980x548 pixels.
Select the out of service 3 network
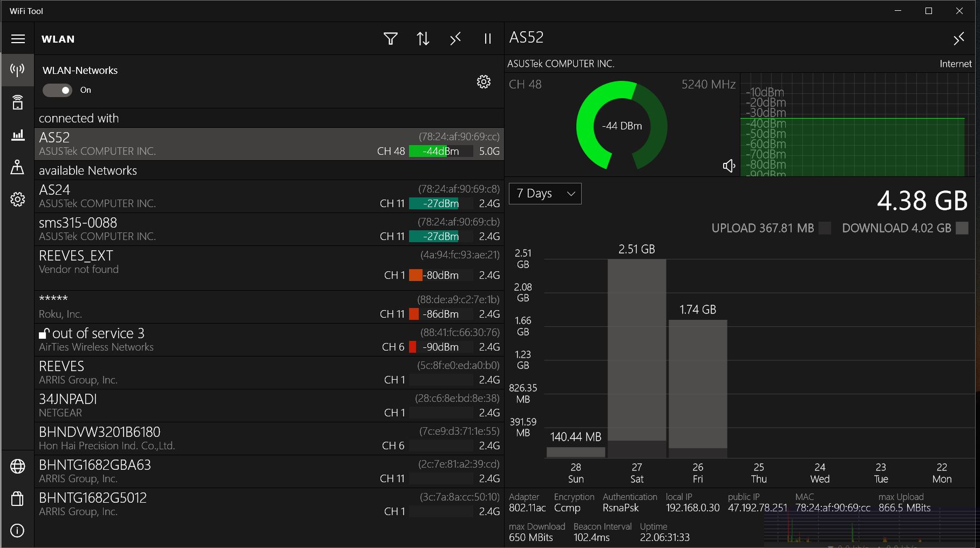point(269,340)
